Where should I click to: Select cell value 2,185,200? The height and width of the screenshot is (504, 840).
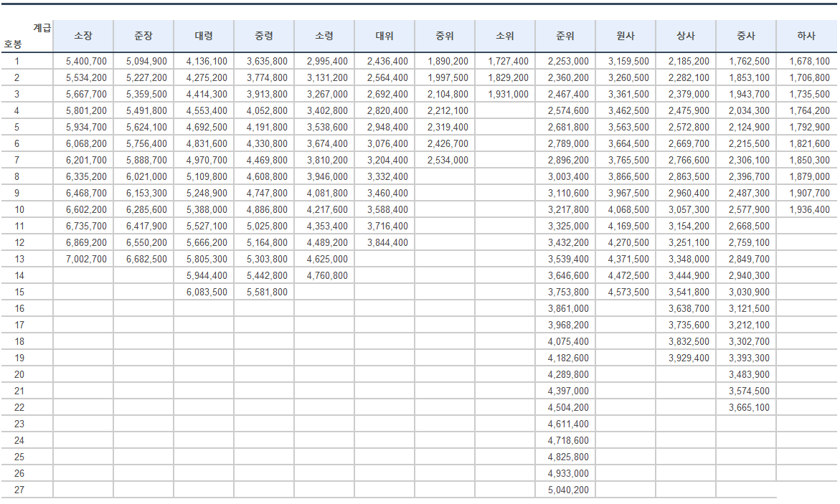tap(689, 62)
